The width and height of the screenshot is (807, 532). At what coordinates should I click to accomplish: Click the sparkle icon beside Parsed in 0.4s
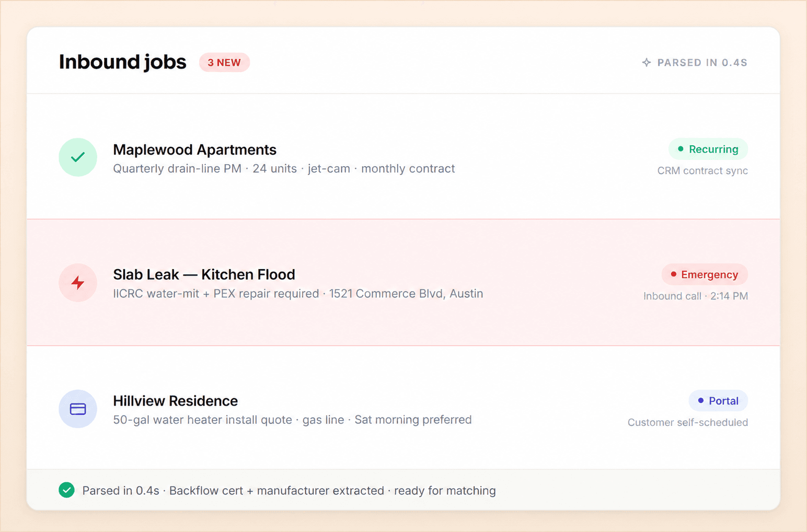click(x=647, y=63)
